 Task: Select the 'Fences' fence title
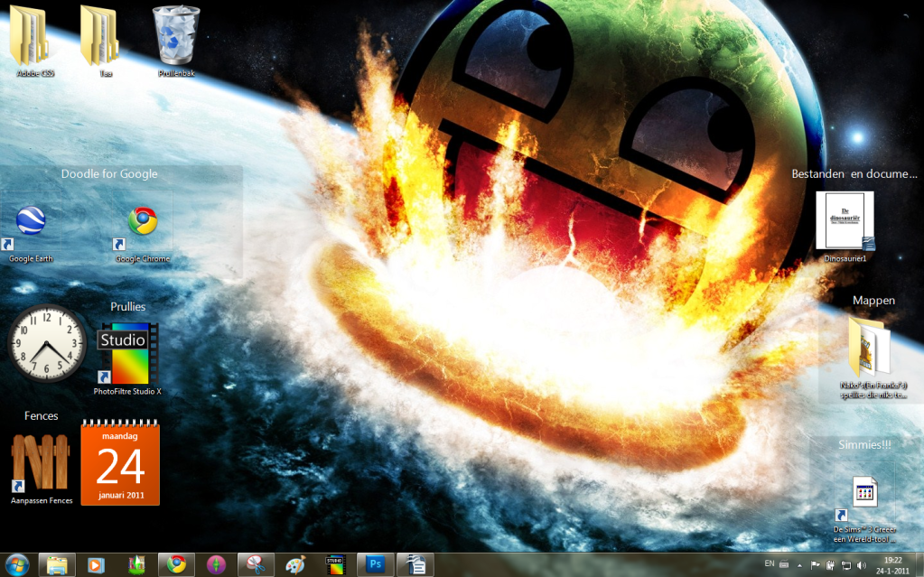click(42, 415)
